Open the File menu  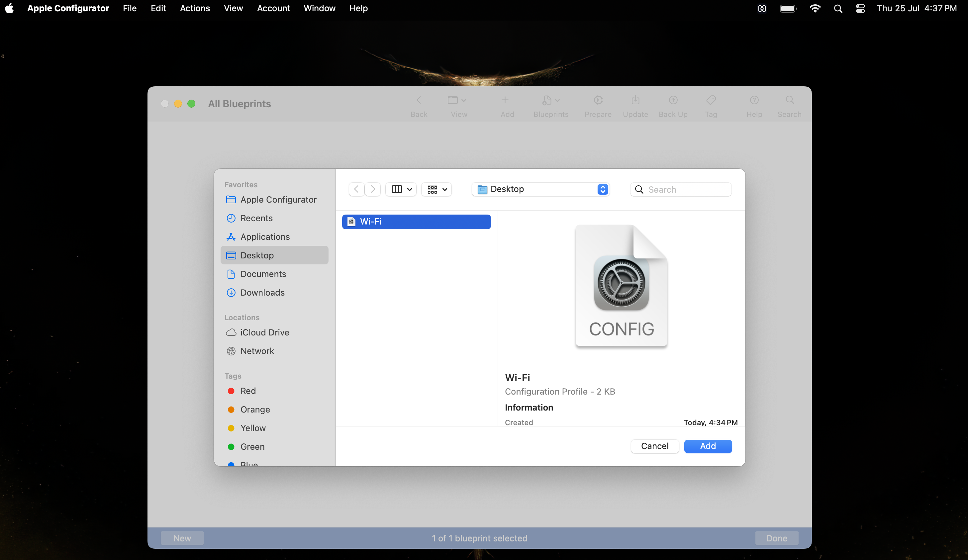(130, 8)
